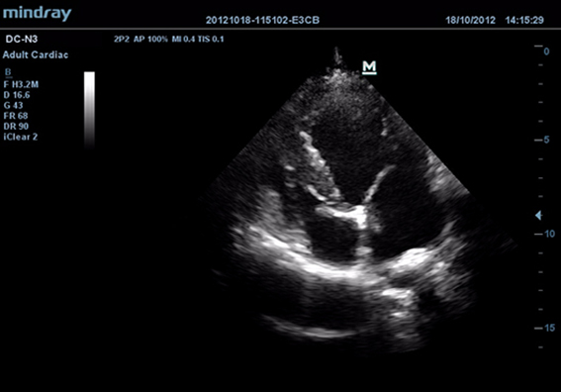
Task: Click the focus position arrow on depth scale
Action: tap(538, 216)
